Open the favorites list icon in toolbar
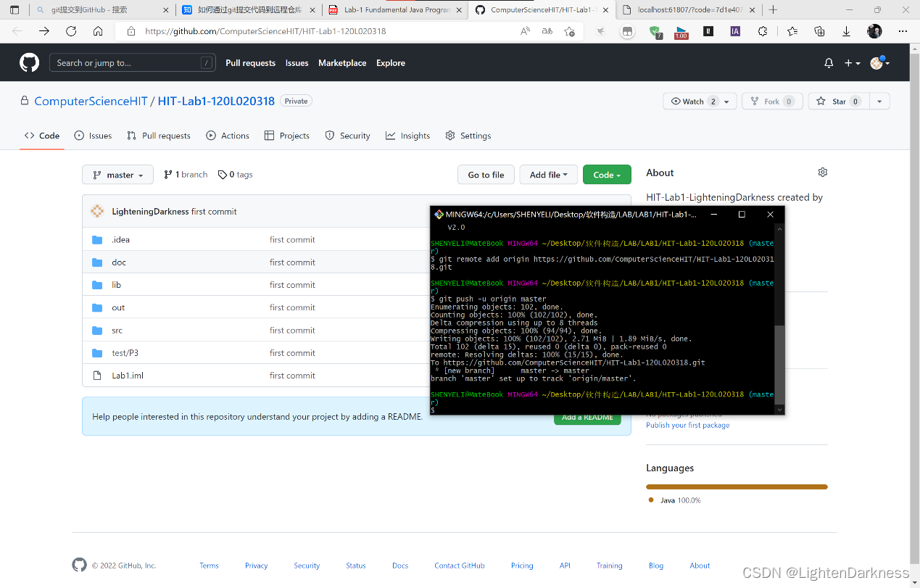This screenshot has width=920, height=588. (792, 31)
